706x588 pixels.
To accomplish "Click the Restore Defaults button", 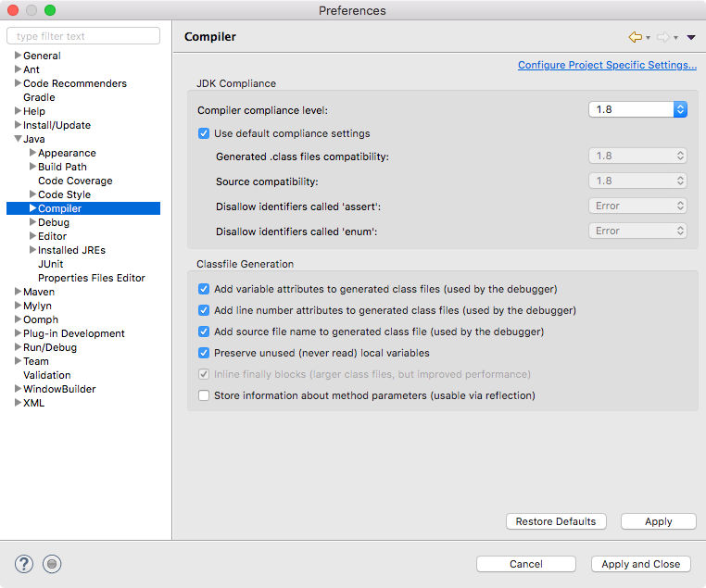I will pyautogui.click(x=556, y=521).
